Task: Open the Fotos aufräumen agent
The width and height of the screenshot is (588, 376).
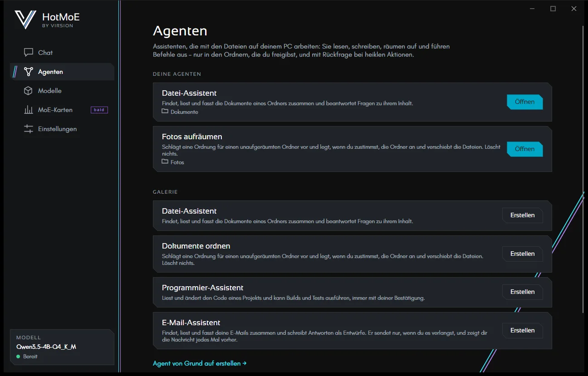Action: (x=524, y=149)
